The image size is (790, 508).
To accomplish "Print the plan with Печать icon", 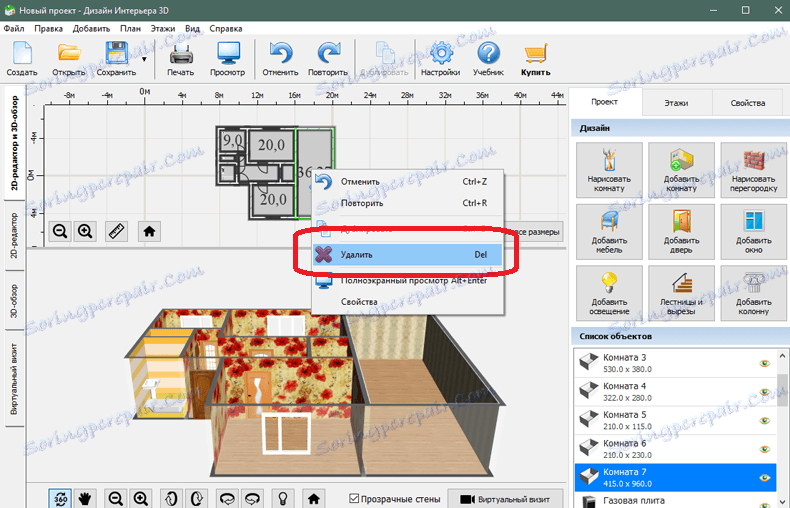I will pos(180,58).
